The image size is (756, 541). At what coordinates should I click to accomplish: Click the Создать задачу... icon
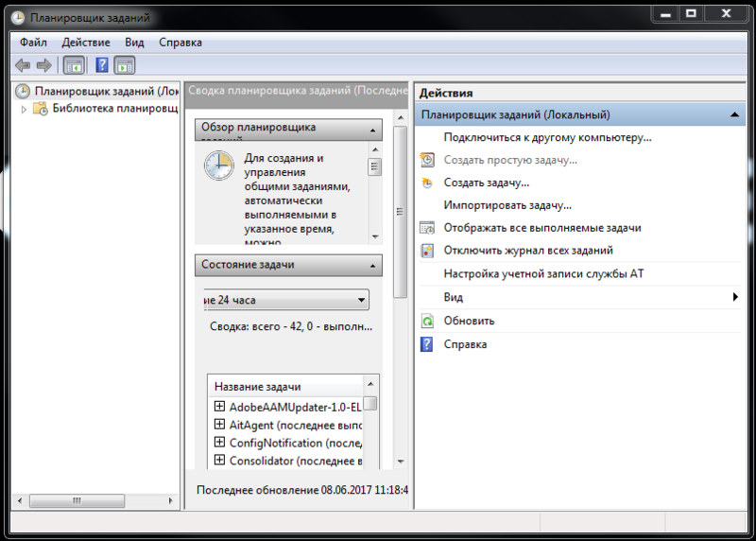pos(427,183)
